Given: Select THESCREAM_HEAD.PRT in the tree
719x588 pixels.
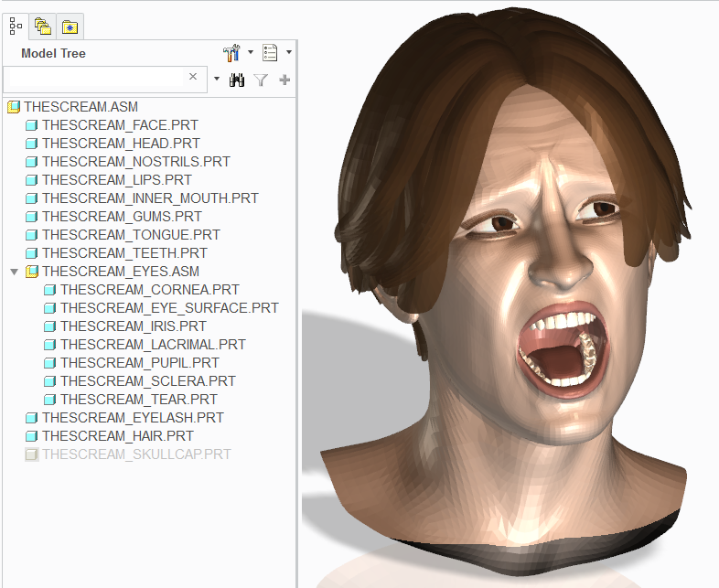Looking at the screenshot, I should click(121, 144).
